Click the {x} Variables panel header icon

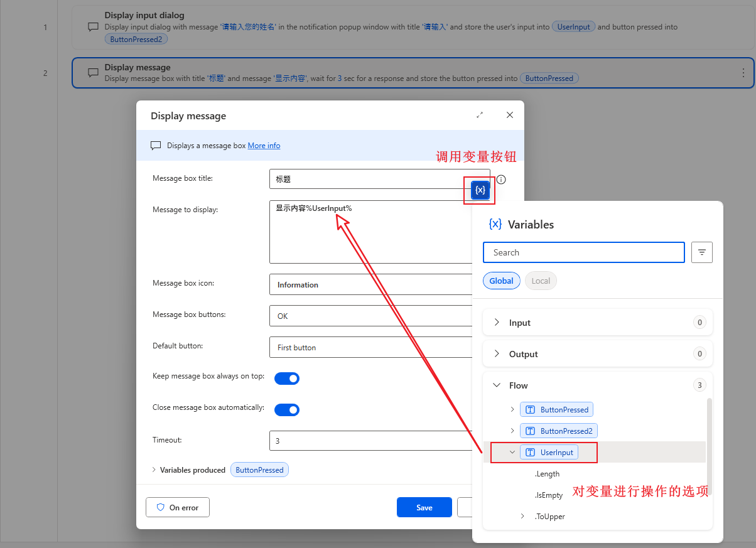(x=495, y=224)
